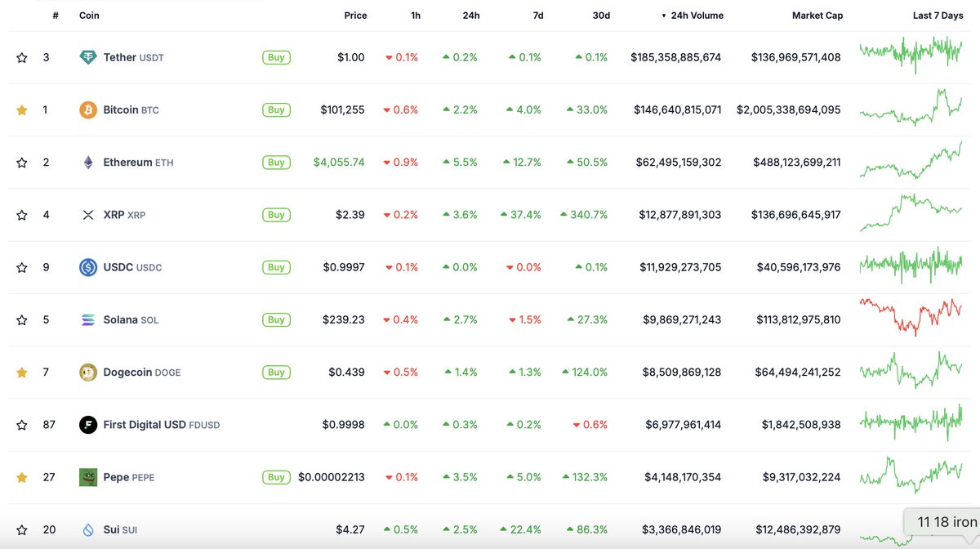The height and width of the screenshot is (549, 980).
Task: Click the Dogecoin logo icon
Action: [x=87, y=372]
